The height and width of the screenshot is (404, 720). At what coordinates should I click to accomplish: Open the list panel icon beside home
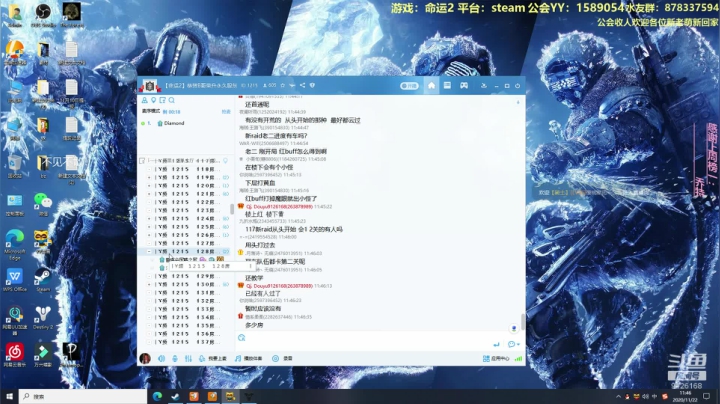(x=447, y=85)
